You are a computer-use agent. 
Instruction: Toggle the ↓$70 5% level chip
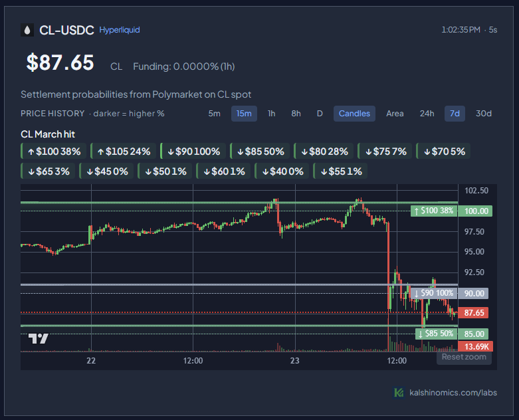(x=443, y=152)
